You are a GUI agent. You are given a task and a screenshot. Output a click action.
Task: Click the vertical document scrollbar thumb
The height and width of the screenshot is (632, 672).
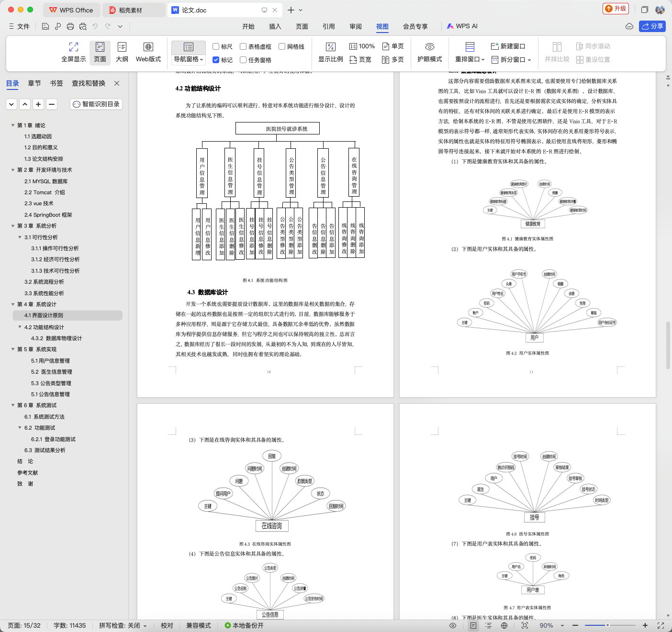668,345
